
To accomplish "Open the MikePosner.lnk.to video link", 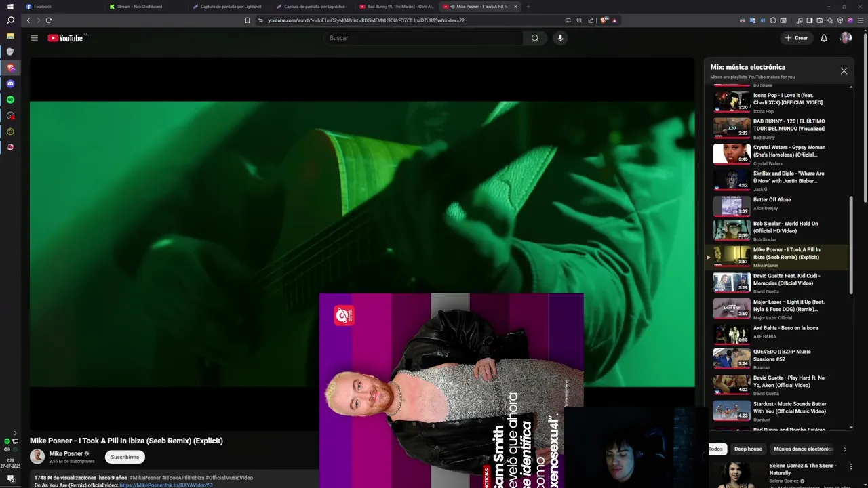I will [x=166, y=485].
